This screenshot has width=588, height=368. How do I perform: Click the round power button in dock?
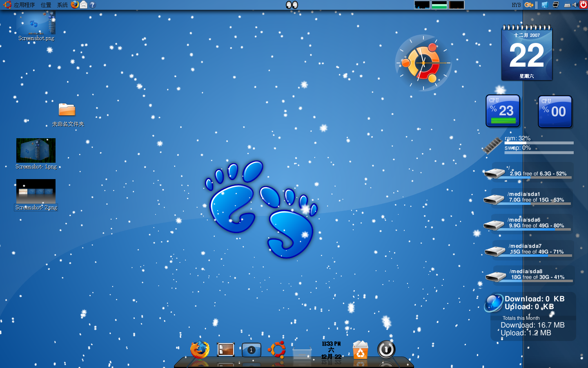tap(386, 350)
